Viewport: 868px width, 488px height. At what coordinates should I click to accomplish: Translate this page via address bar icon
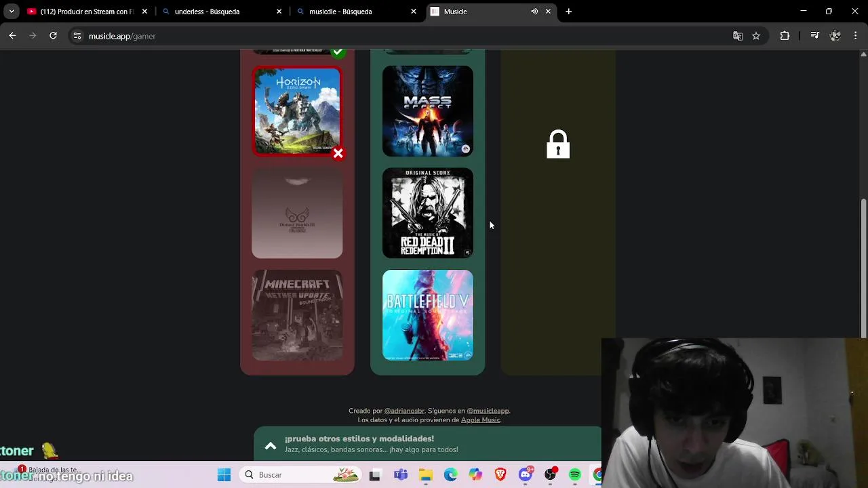tap(738, 36)
